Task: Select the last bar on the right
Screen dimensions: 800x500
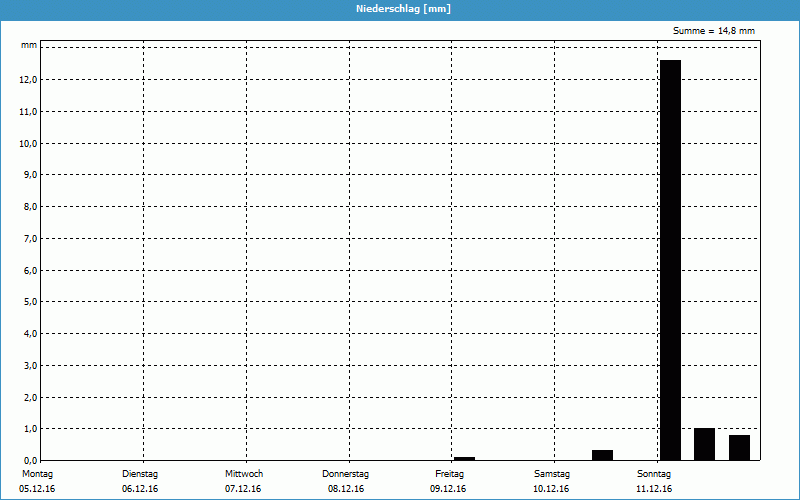Action: (x=739, y=447)
